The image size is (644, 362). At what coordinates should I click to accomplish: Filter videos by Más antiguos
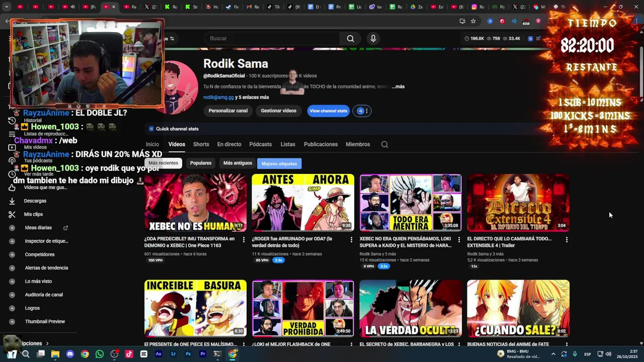click(237, 163)
